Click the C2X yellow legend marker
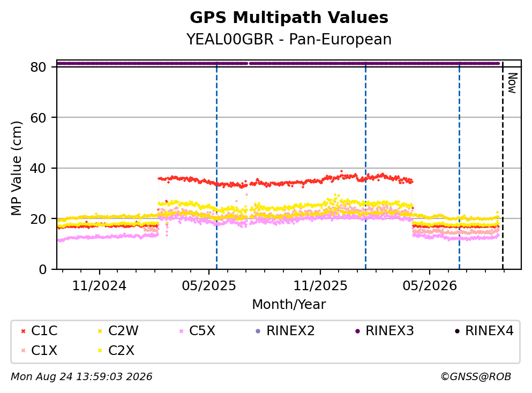Viewport: 532px width, 393px height. (x=100, y=350)
